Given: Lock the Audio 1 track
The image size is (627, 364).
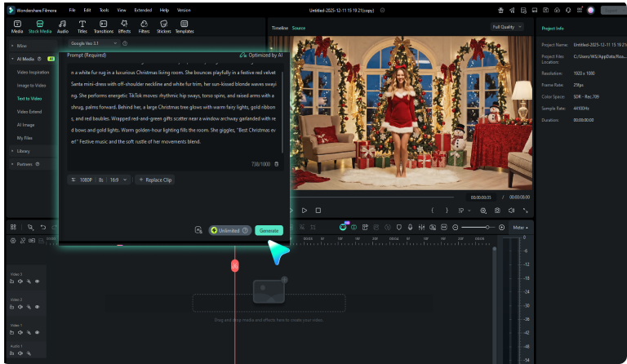Looking at the screenshot, I should pyautogui.click(x=12, y=353).
